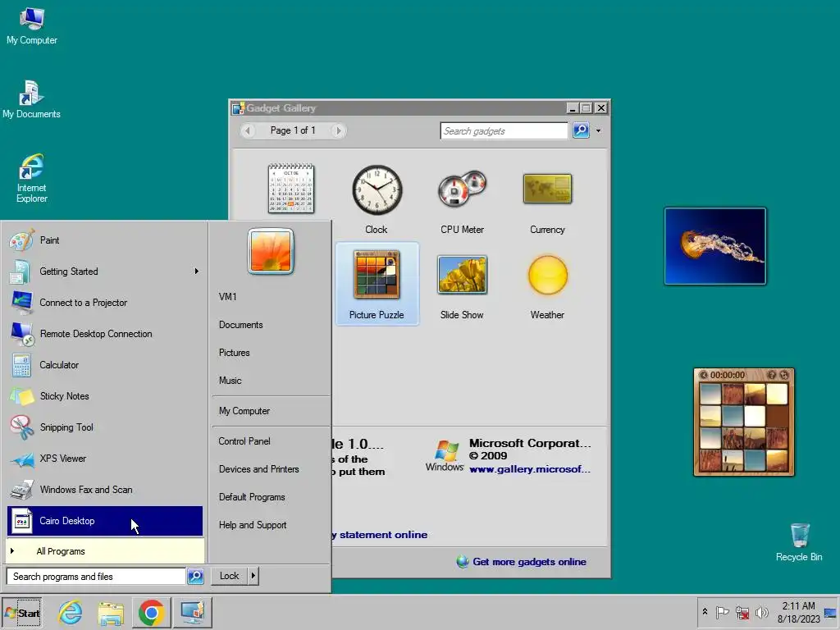The height and width of the screenshot is (630, 840).
Task: Show hidden tray icons arrow
Action: point(705,612)
